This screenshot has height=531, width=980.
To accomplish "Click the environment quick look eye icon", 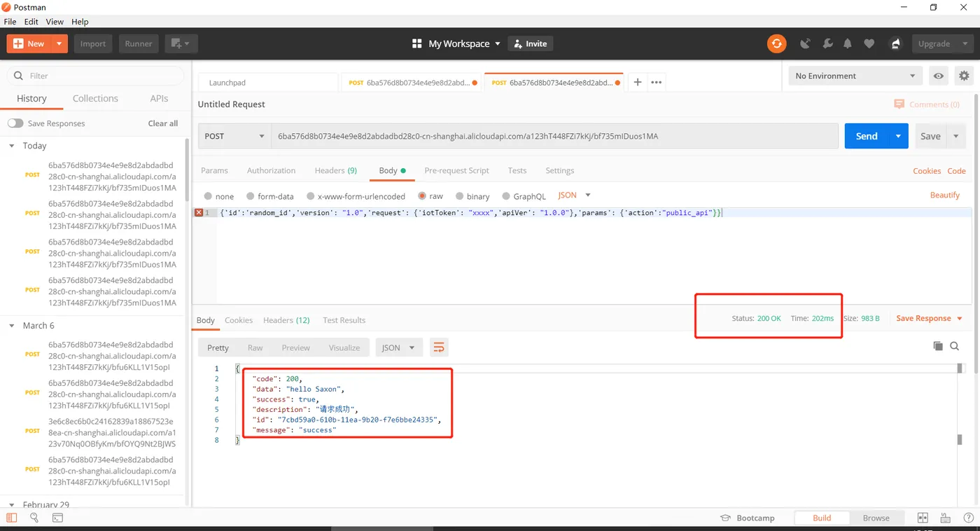I will 939,76.
